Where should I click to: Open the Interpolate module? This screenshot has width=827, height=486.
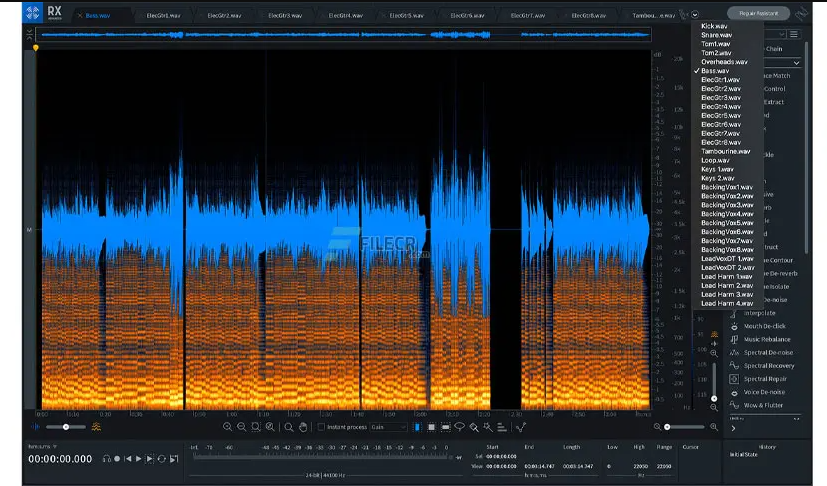tap(759, 313)
